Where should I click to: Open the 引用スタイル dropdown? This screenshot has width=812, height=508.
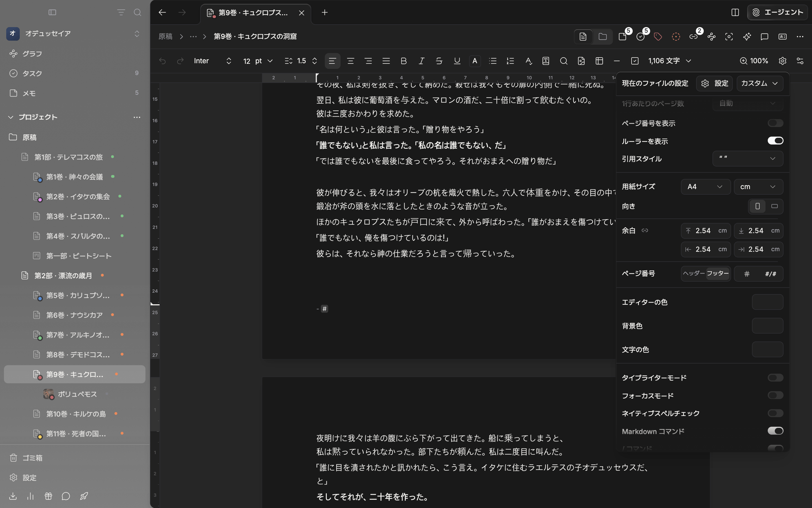tap(748, 159)
